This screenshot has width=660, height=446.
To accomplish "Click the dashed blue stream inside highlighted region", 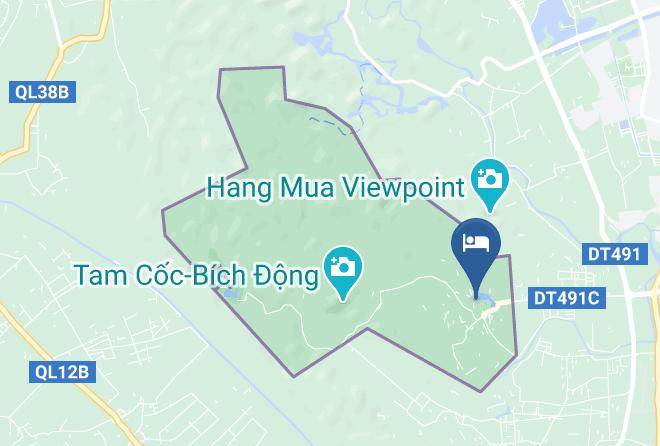I will tap(333, 125).
